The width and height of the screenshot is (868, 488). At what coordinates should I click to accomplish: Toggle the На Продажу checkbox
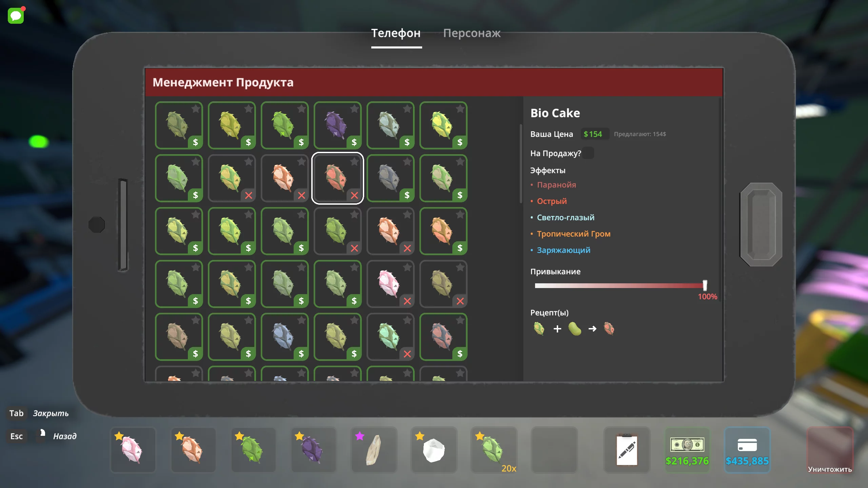pyautogui.click(x=589, y=153)
